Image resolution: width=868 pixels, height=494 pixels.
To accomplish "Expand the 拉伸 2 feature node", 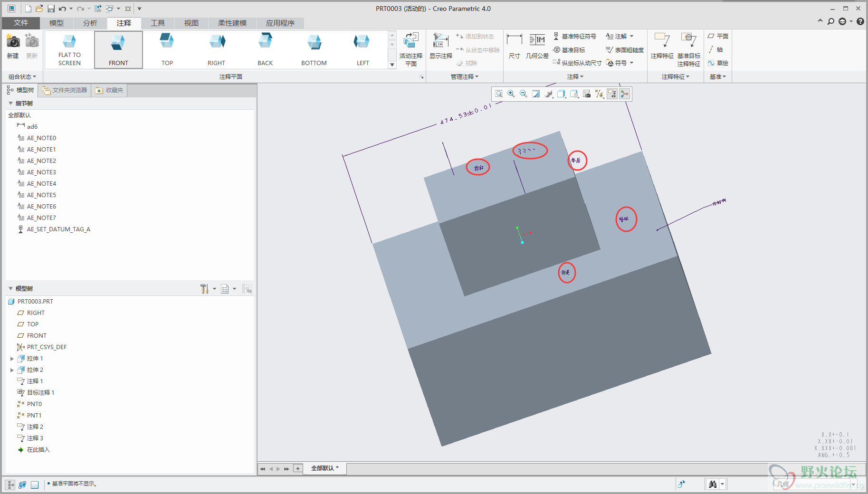I will click(x=12, y=370).
